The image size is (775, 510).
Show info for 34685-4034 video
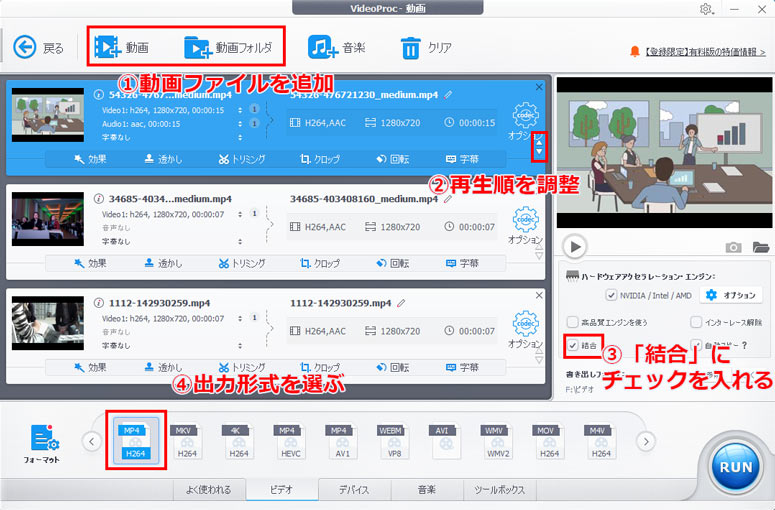coord(98,199)
